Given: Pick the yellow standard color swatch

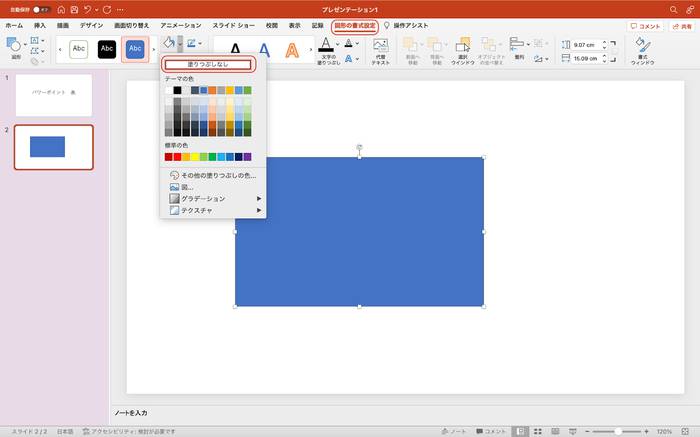Looking at the screenshot, I should [195, 157].
